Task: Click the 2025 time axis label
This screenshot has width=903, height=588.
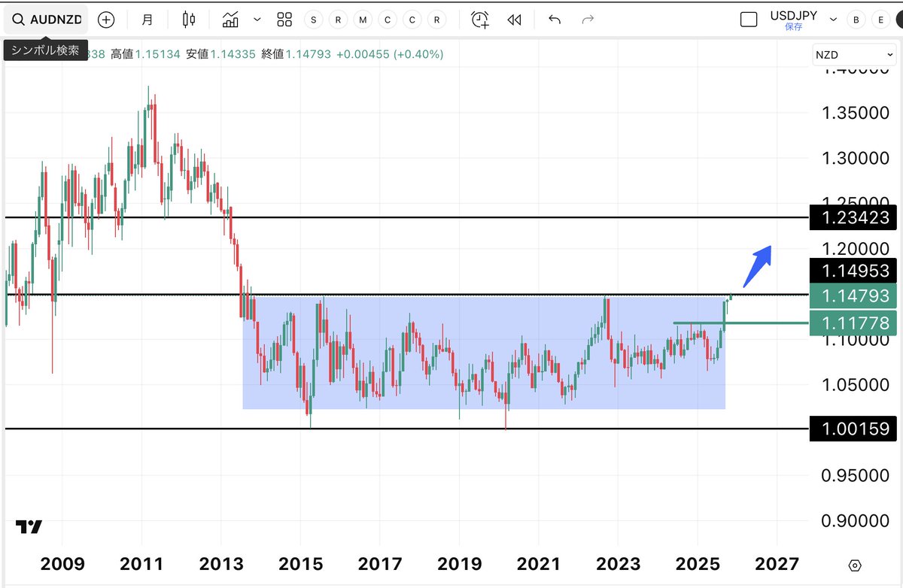Action: coord(698,564)
